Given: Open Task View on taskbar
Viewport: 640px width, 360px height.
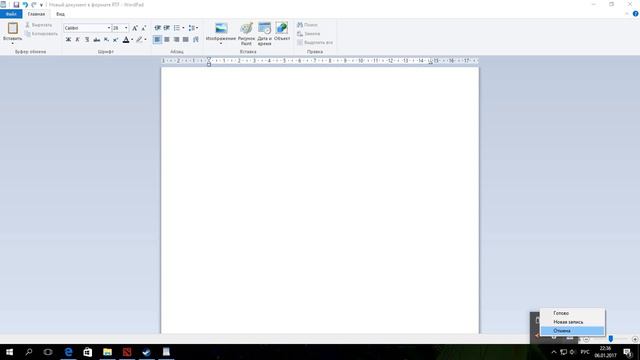Looking at the screenshot, I should tap(48, 352).
